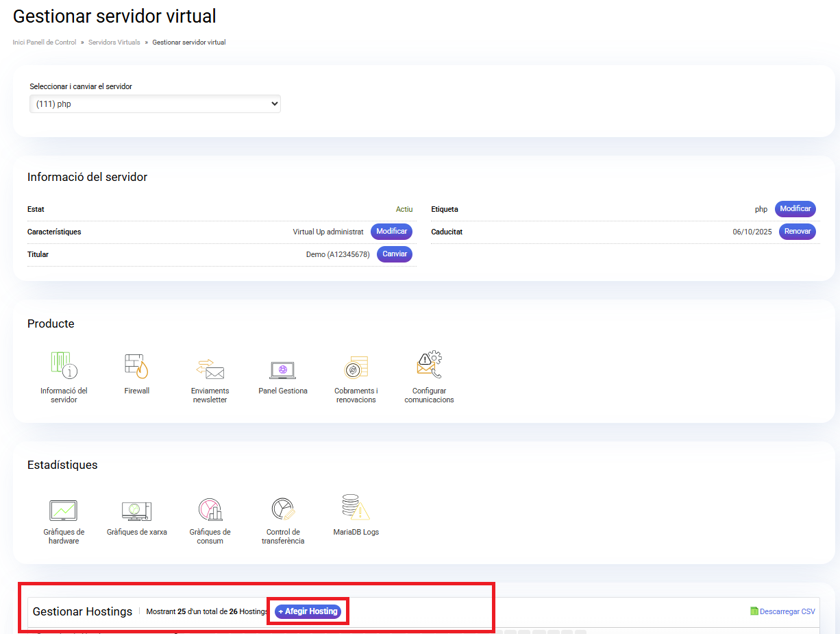Click Modificar next to php Etiqueta
This screenshot has width=840, height=634.
pyautogui.click(x=795, y=209)
